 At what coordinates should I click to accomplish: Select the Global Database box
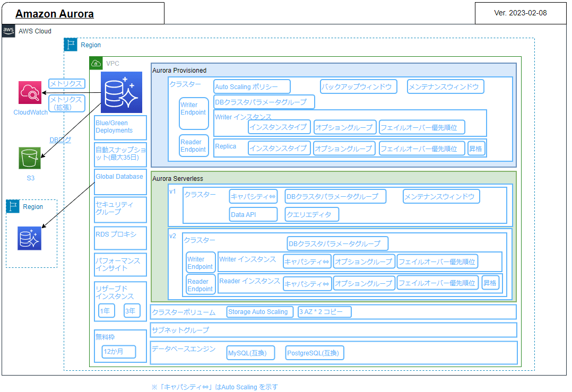point(120,181)
